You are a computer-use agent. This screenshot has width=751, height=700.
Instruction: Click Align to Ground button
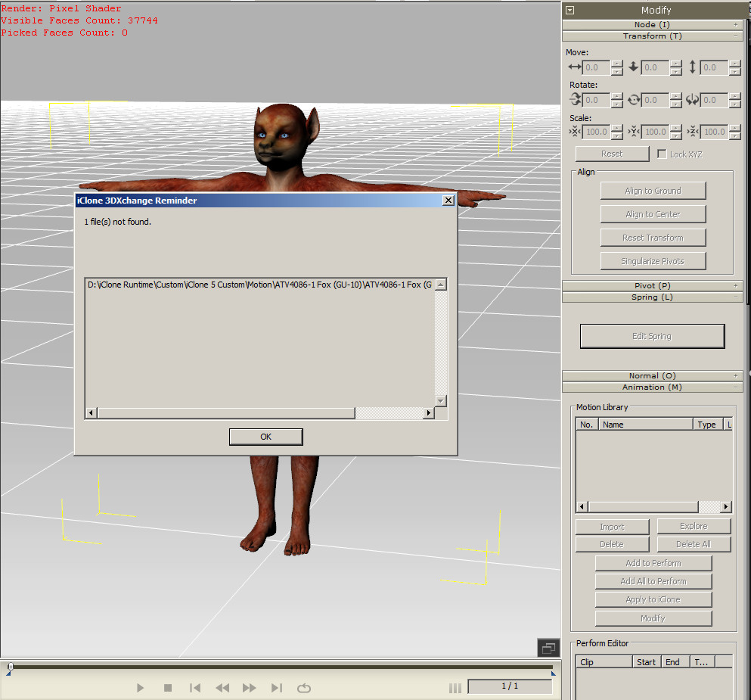click(653, 191)
